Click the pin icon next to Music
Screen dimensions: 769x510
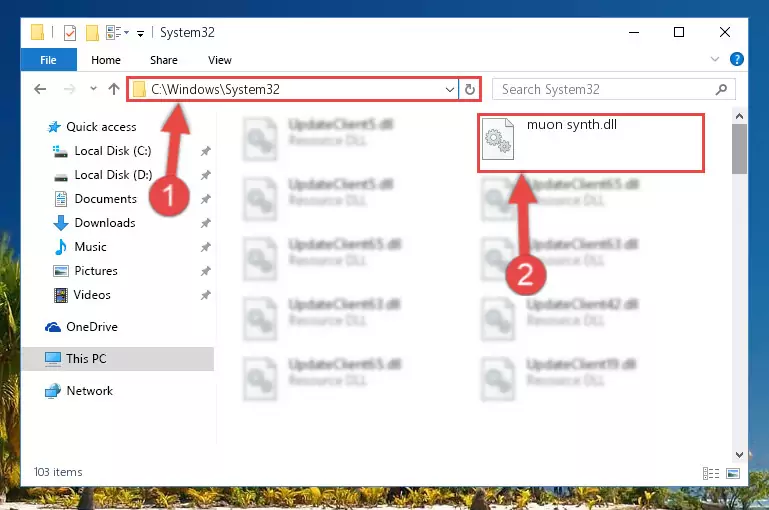coord(205,247)
